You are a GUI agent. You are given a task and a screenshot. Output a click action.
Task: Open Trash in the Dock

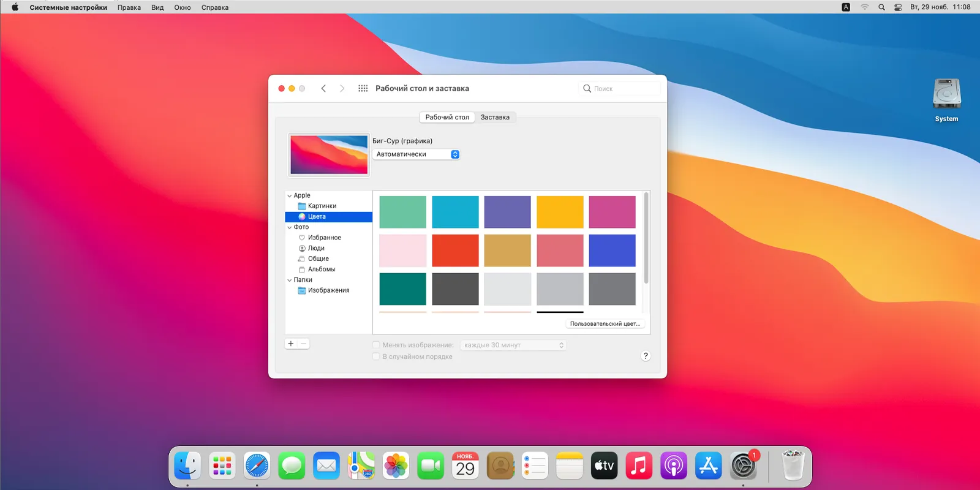click(x=793, y=466)
